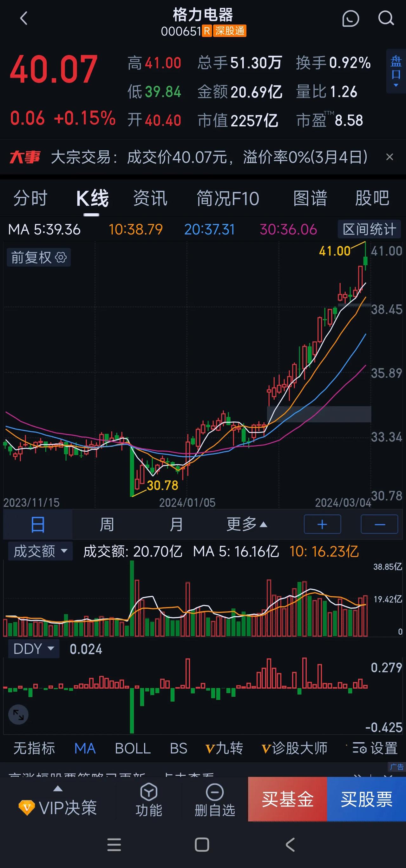Select the 月 monthly period
The width and height of the screenshot is (406, 868).
176,525
